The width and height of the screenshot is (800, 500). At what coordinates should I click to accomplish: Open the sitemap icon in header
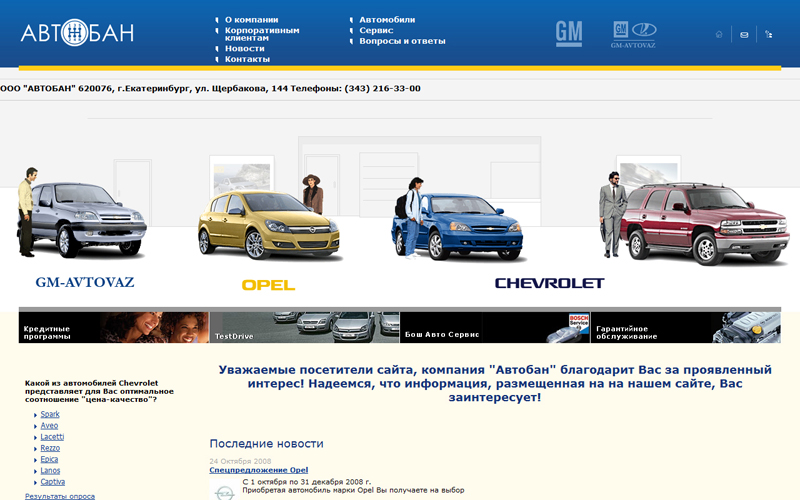point(768,35)
